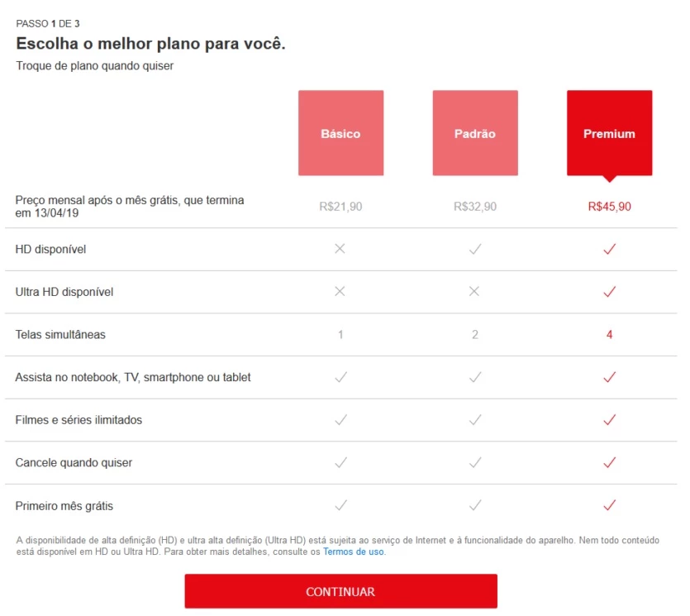Image resolution: width=690 pixels, height=616 pixels.
Task: Click the Premium Primeiro mês grátis checkmark
Action: coord(610,505)
